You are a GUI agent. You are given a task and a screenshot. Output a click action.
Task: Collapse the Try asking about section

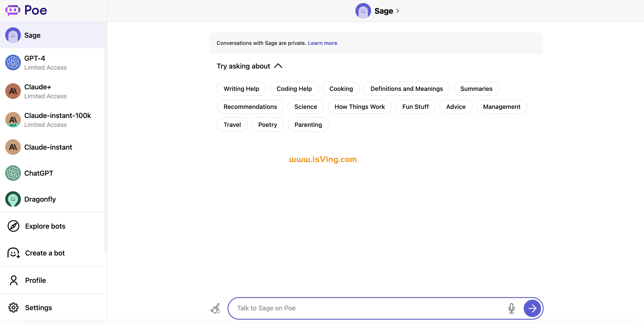[x=277, y=66]
